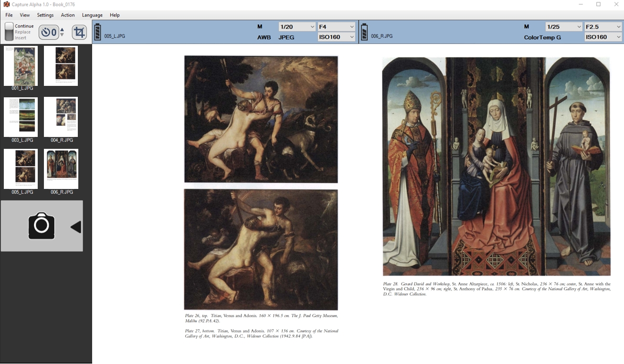Click the Plate 27 caption text
Screen dimensions: 624x364
click(x=261, y=333)
